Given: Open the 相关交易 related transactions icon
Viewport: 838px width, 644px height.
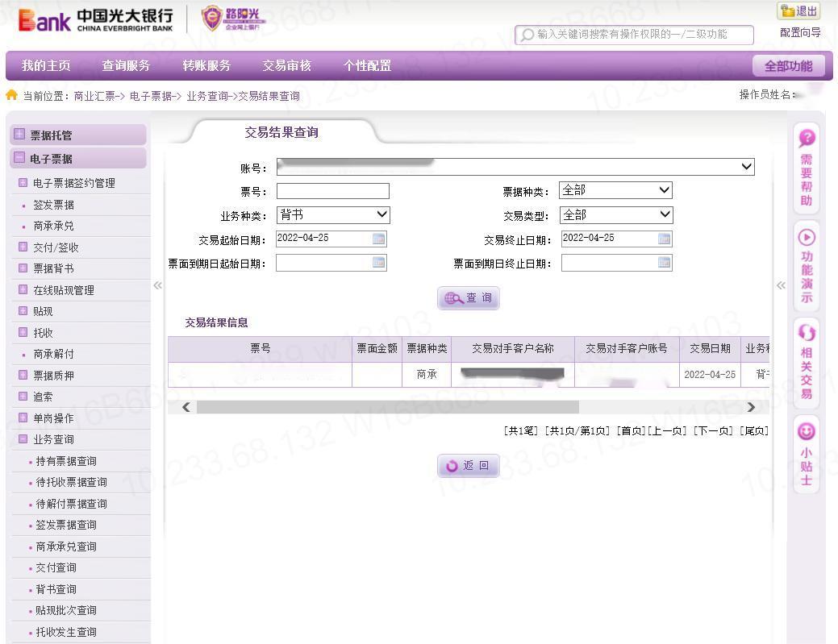Looking at the screenshot, I should pos(807,363).
